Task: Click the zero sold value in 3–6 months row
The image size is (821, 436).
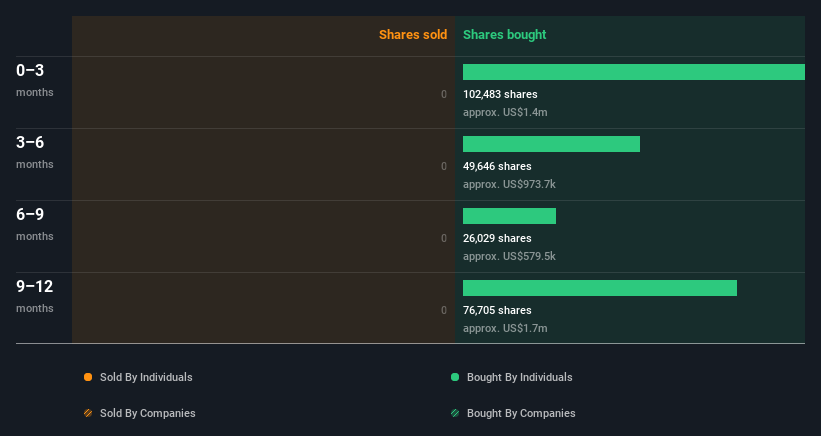Action: point(444,166)
